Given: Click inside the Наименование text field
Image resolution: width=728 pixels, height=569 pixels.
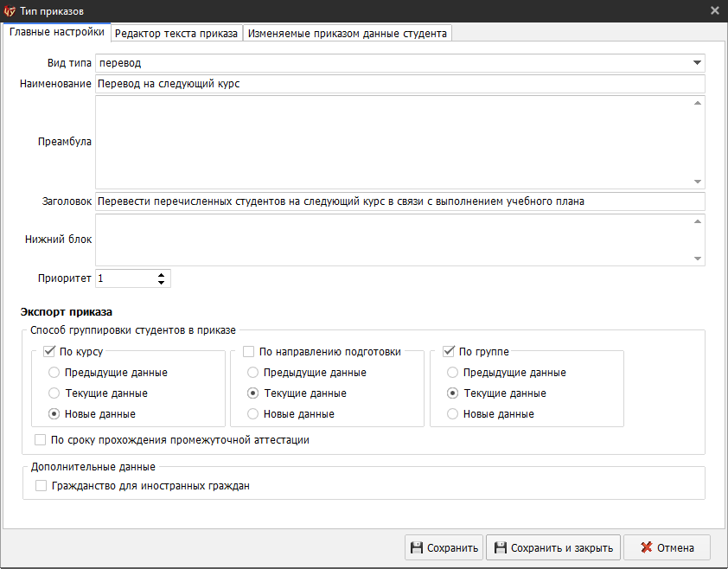Looking at the screenshot, I should 399,84.
